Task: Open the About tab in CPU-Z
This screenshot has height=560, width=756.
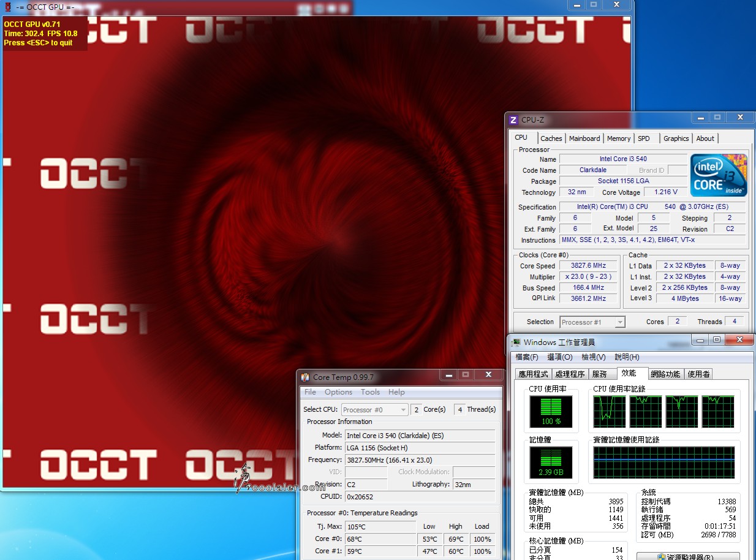Action: tap(705, 138)
